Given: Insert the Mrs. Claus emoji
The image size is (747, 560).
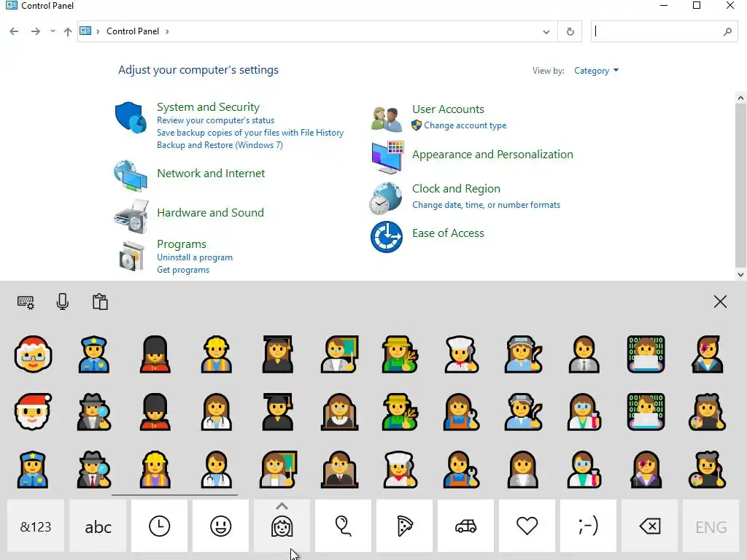Looking at the screenshot, I should coord(33,354).
